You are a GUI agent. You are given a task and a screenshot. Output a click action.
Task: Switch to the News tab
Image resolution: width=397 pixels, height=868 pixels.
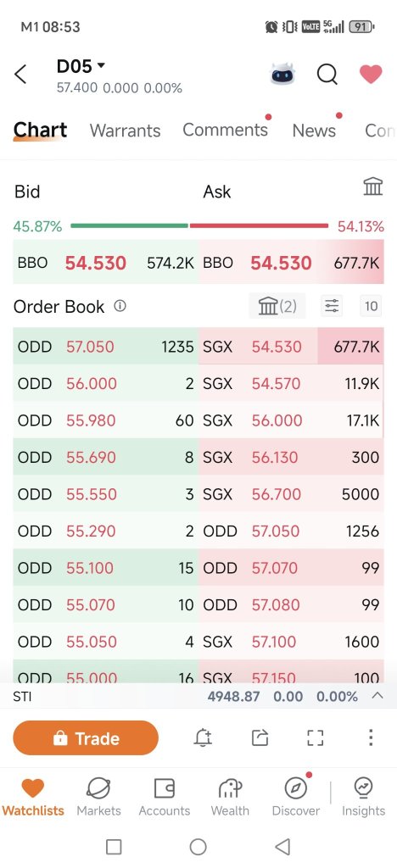click(314, 131)
